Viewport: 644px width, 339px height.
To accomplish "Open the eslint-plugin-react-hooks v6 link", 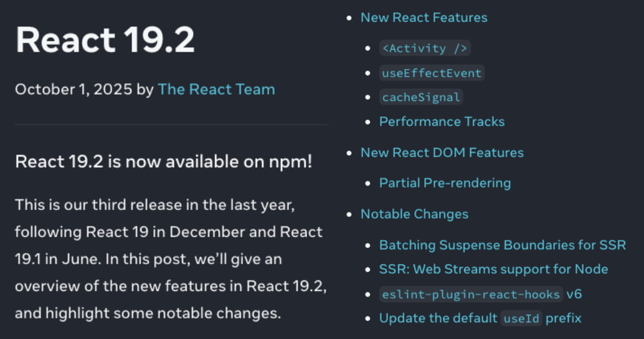I will click(480, 294).
